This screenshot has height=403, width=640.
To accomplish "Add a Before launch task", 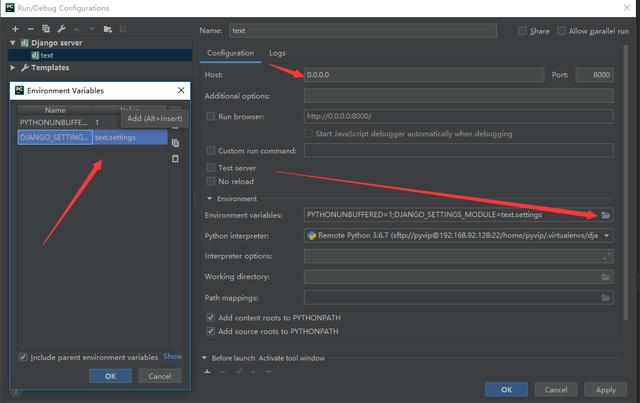I will click(x=207, y=372).
